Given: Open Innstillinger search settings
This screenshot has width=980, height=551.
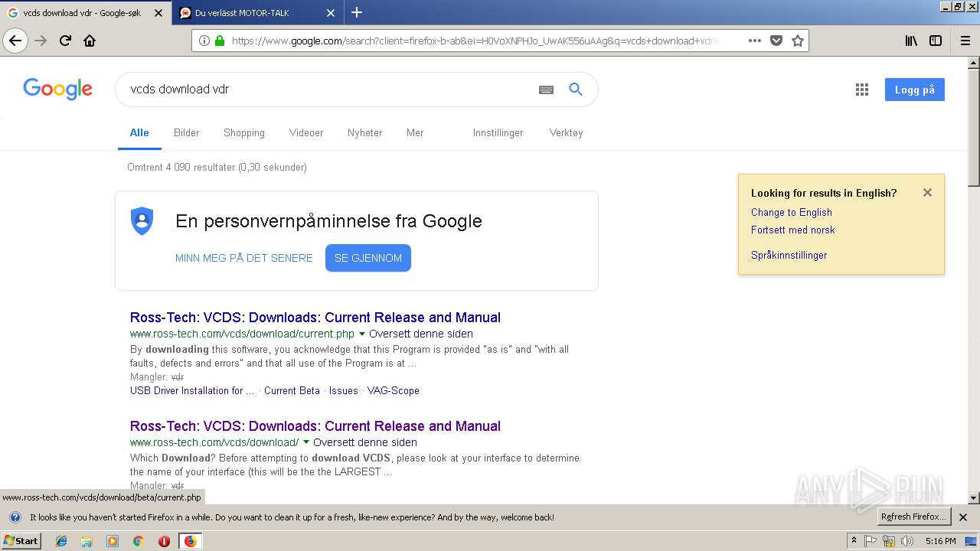Looking at the screenshot, I should click(x=498, y=132).
